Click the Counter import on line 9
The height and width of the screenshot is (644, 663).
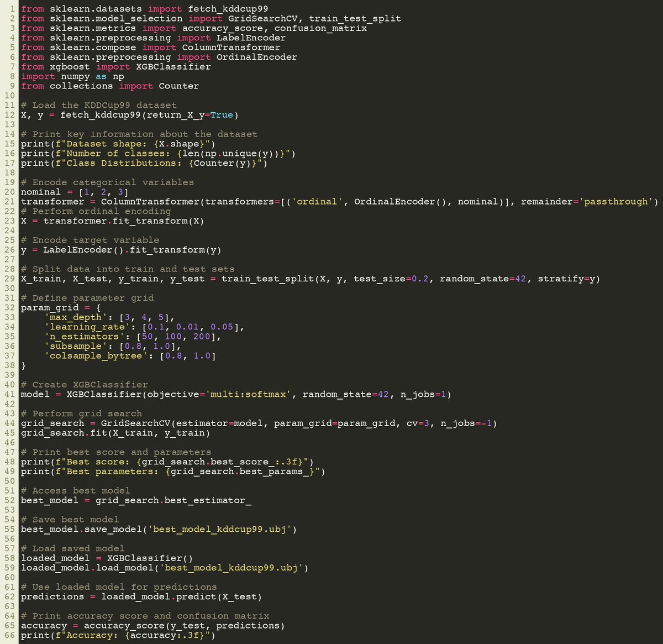point(178,86)
